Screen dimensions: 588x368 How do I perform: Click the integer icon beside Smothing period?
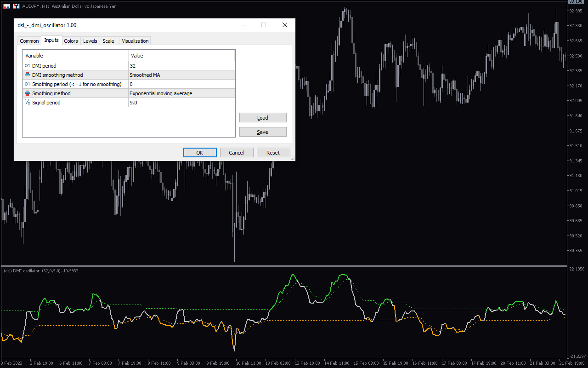pyautogui.click(x=27, y=84)
